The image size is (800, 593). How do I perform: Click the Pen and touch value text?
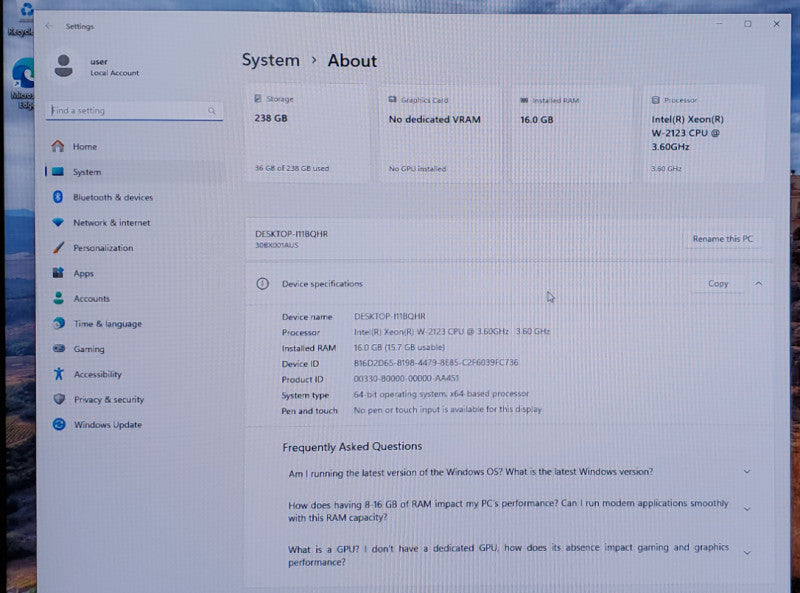(x=447, y=409)
